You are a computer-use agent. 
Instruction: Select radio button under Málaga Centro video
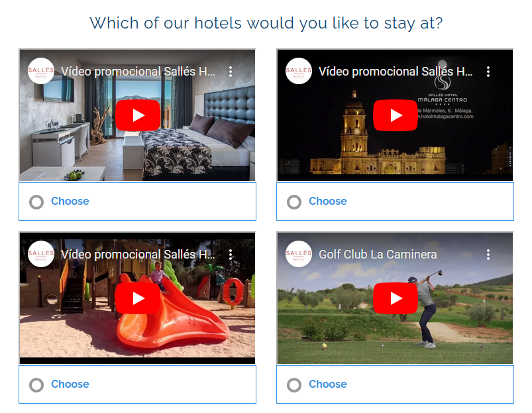point(294,202)
